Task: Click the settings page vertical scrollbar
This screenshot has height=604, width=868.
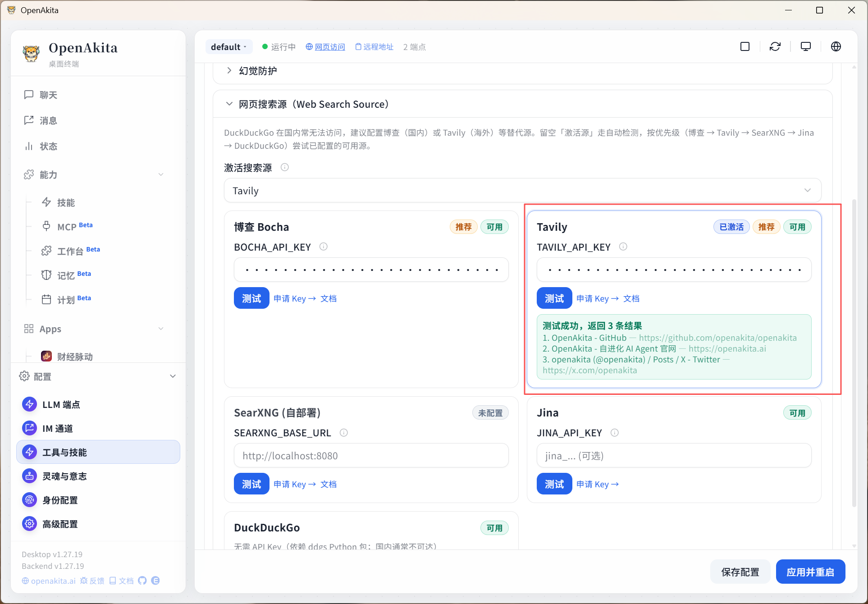Action: click(x=854, y=352)
